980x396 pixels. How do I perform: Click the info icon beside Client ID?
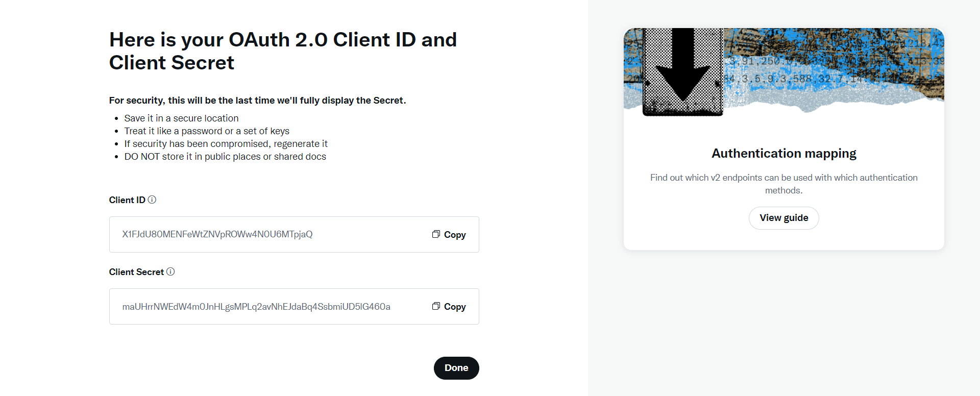tap(152, 200)
